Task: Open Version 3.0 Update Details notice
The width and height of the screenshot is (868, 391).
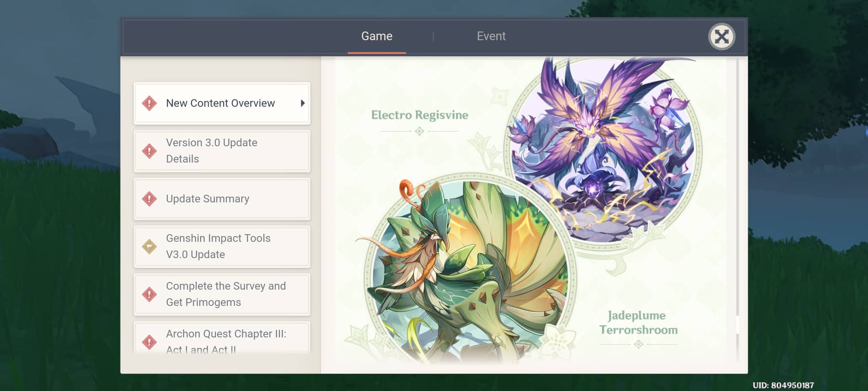Action: (222, 151)
